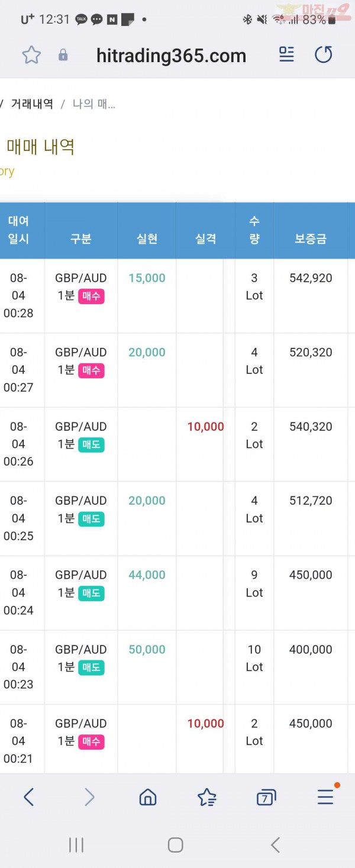
Task: Tap the bookmark star icon in address bar
Action: [31, 56]
